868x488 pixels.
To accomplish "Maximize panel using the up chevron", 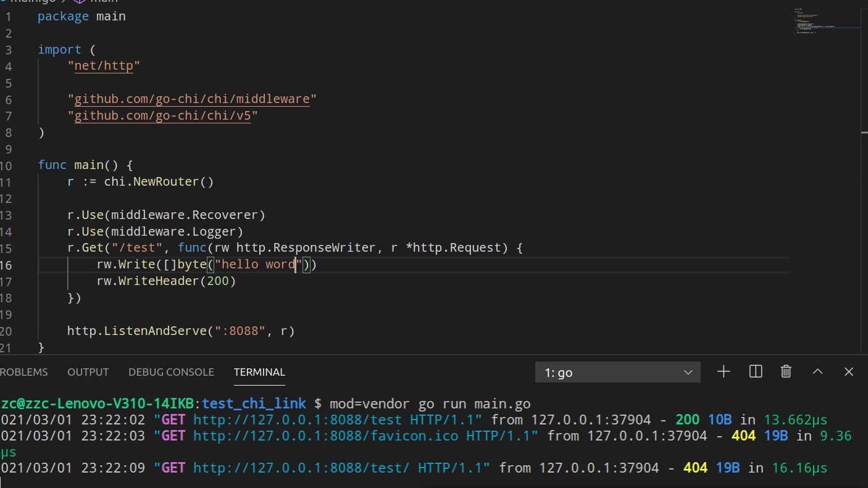I will [818, 371].
